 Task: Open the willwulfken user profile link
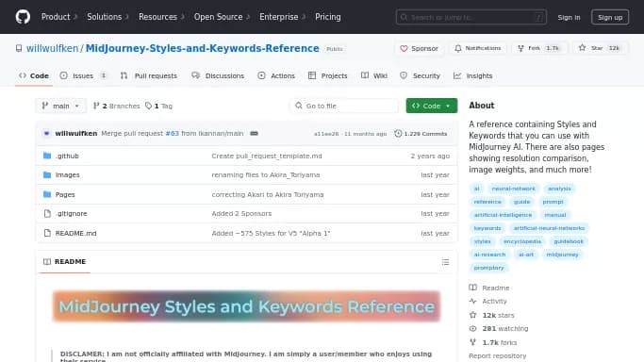click(x=52, y=48)
